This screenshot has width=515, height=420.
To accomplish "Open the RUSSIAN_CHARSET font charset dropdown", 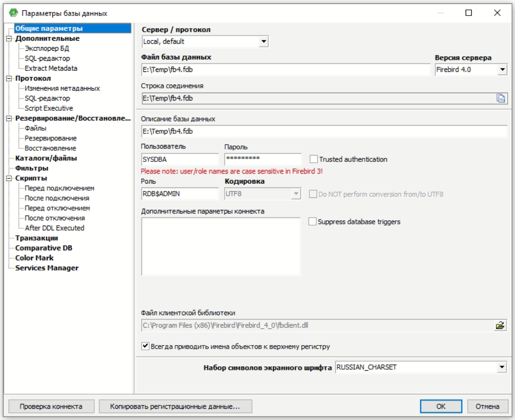I will pos(502,368).
